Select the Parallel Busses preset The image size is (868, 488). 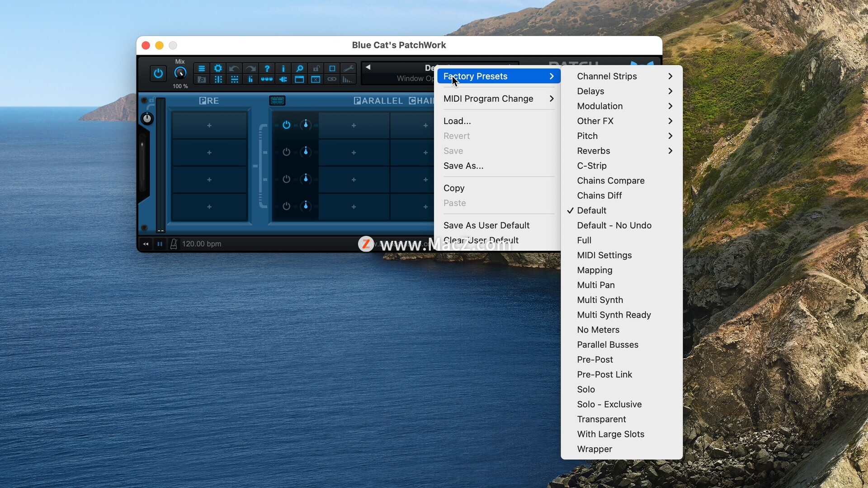point(622,345)
